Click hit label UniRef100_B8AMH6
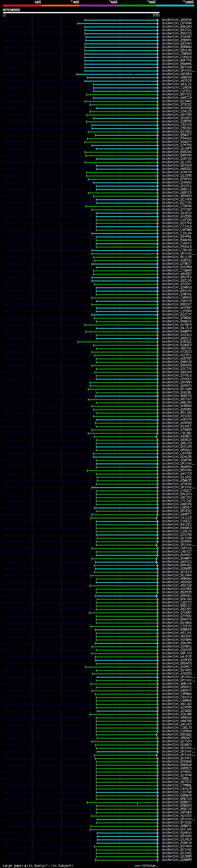This screenshot has height=868, width=197. pos(177,64)
